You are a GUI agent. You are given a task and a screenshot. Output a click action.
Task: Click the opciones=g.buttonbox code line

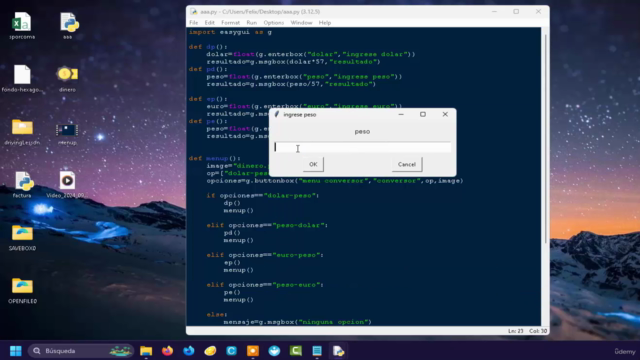click(335, 181)
